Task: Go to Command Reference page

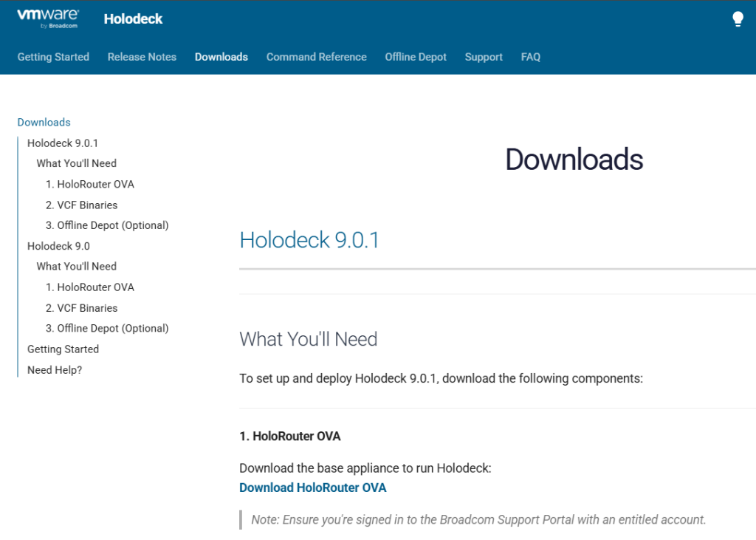Action: [x=316, y=57]
